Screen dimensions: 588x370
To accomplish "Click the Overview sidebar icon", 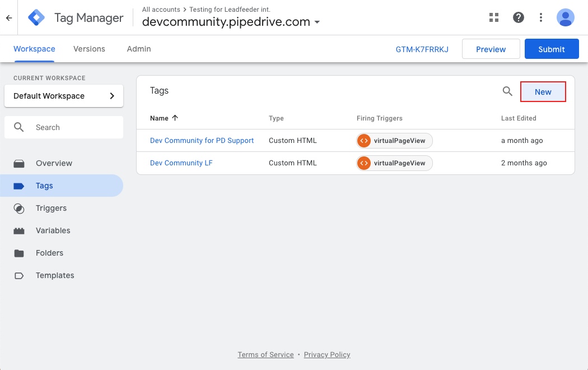I will (18, 164).
